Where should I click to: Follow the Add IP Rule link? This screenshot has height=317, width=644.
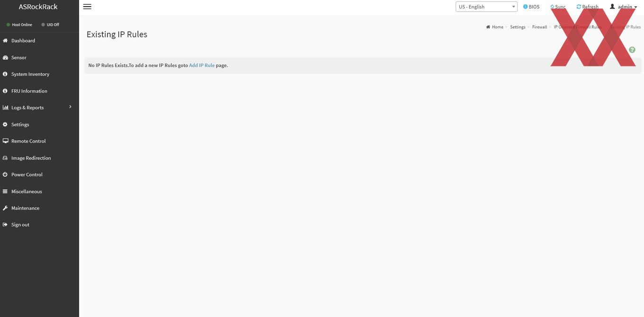tap(202, 65)
